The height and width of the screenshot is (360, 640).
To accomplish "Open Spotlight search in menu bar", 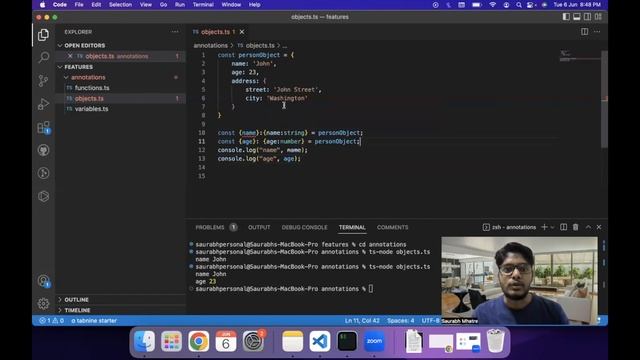I will [518, 5].
